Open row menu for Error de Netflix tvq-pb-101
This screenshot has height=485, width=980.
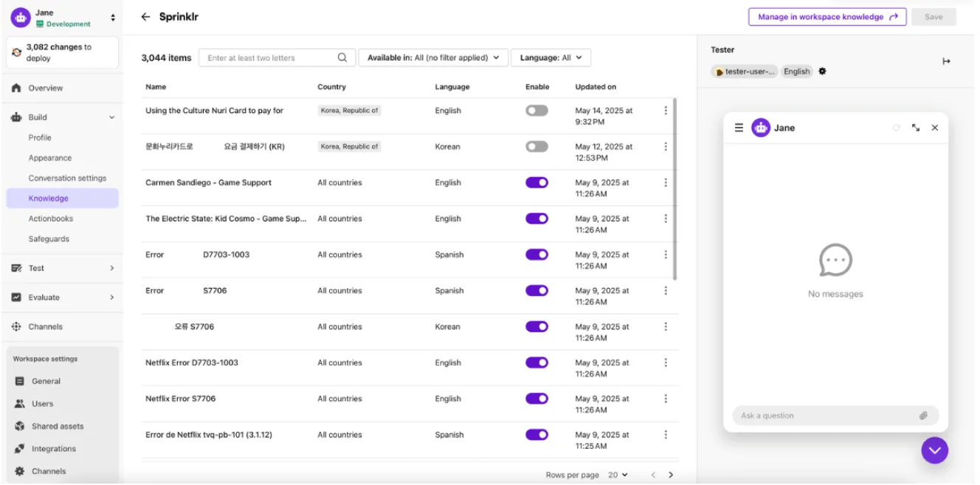coord(666,435)
